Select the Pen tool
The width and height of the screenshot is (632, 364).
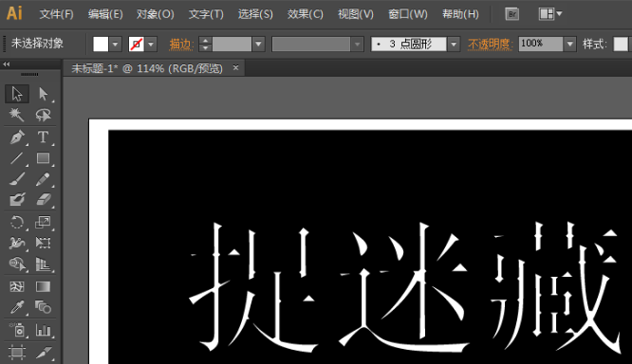pos(16,137)
